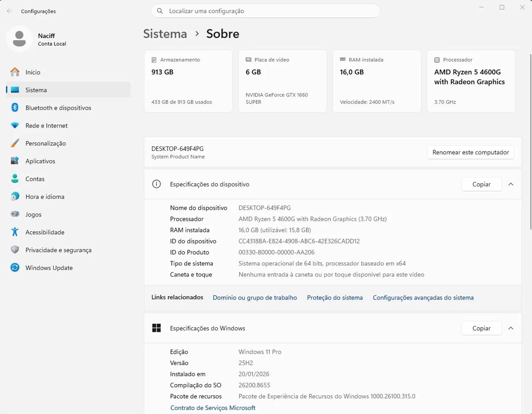The width and height of the screenshot is (532, 414).
Task: Click the Naciff profile avatar
Action: [19, 39]
